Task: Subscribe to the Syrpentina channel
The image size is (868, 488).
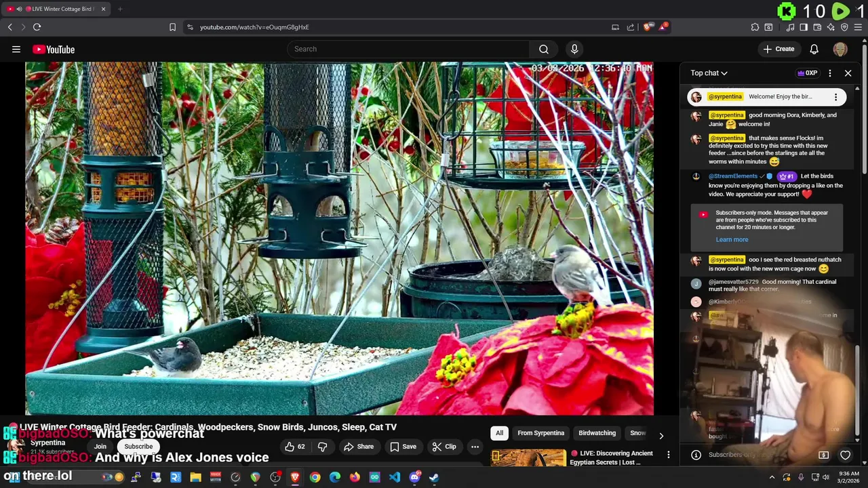Action: (x=138, y=447)
